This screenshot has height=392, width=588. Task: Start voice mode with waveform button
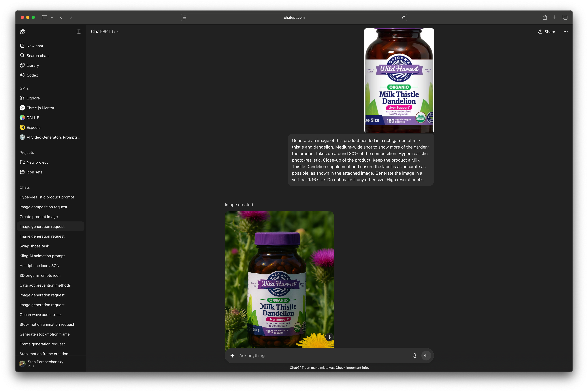pyautogui.click(x=426, y=355)
